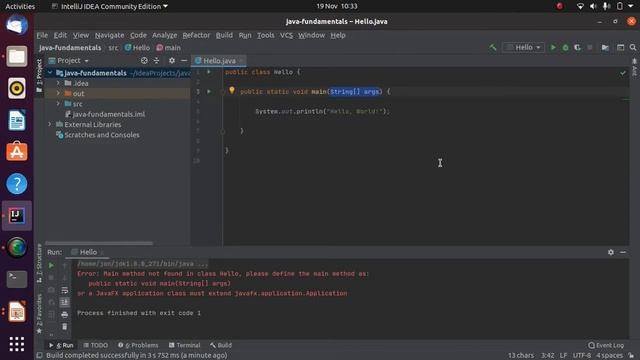Toggle the 1: Project side tool button
Screen dimensions: 640x360
[x=39, y=76]
